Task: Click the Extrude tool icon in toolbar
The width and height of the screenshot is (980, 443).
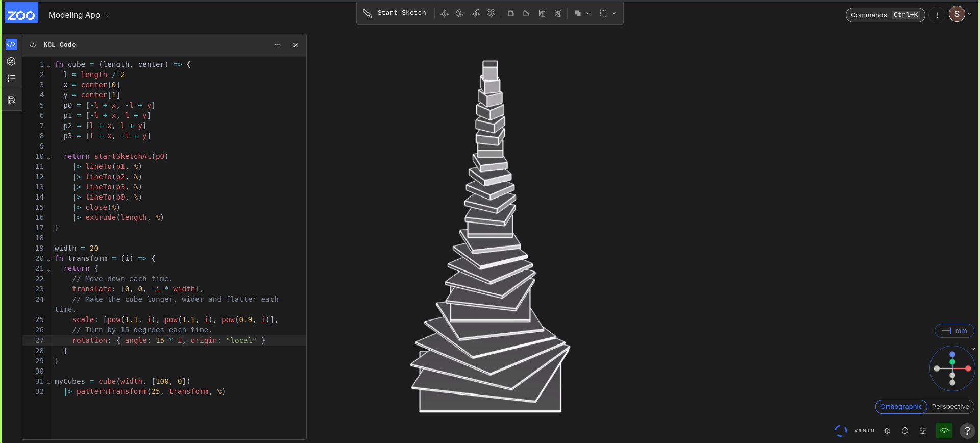Action: (x=445, y=13)
